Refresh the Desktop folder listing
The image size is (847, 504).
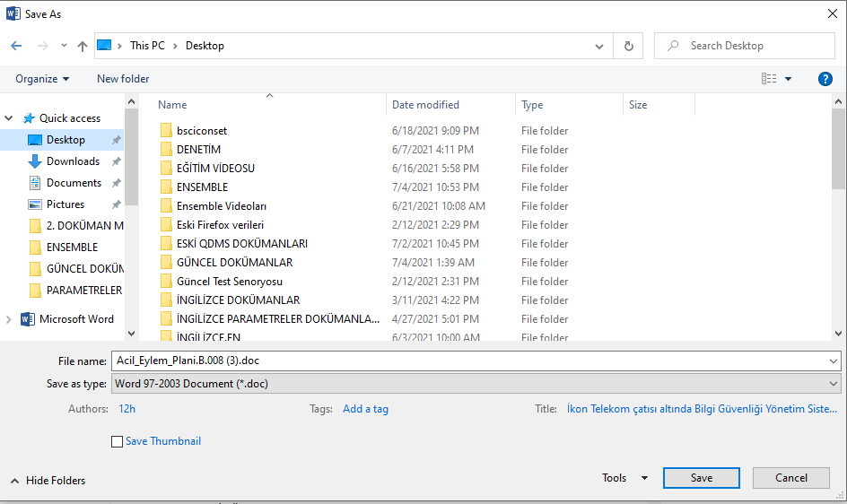pos(628,46)
